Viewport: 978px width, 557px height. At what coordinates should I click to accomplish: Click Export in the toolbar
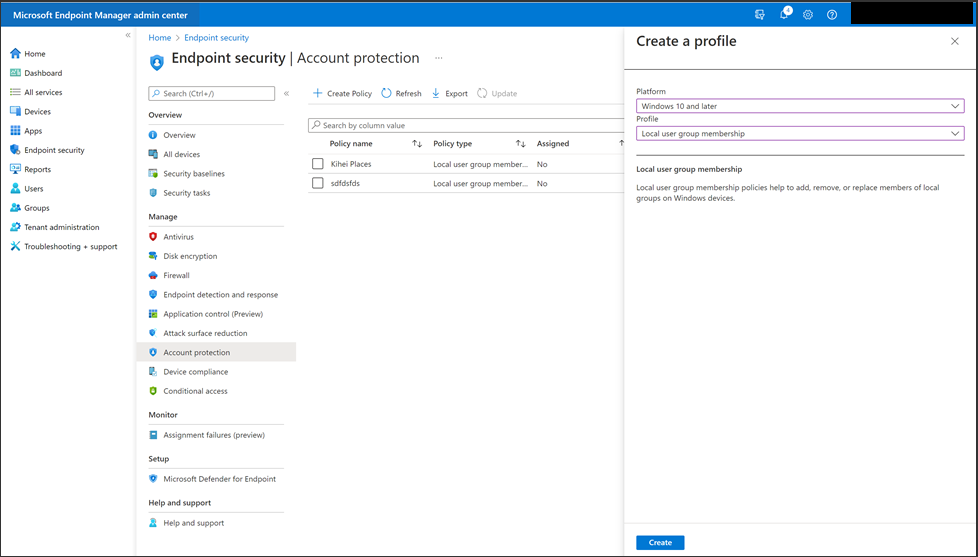point(450,94)
